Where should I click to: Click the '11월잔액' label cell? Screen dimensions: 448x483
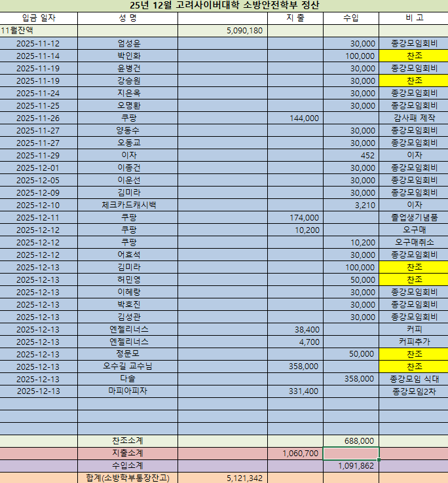tap(39, 30)
